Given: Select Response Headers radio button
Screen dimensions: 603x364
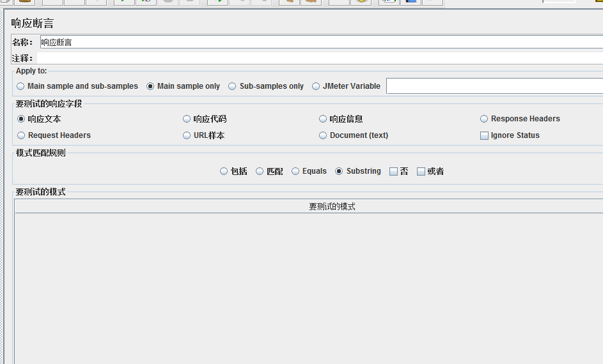Looking at the screenshot, I should coord(484,119).
